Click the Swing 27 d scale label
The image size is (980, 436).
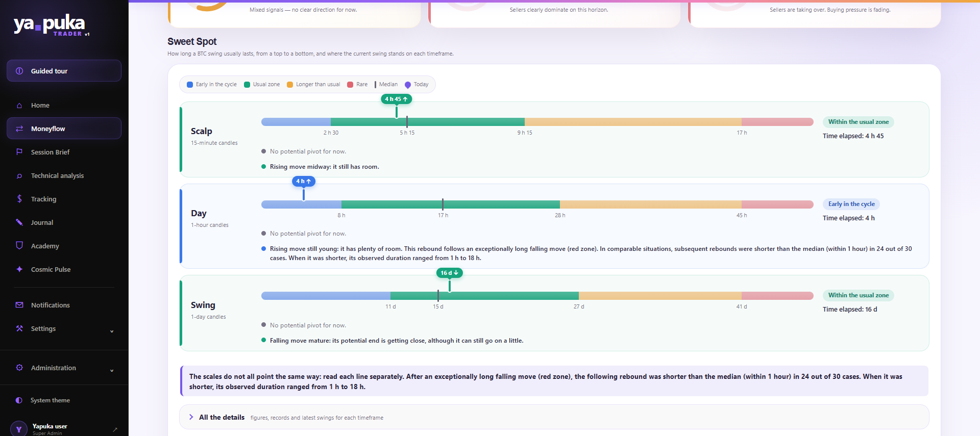pos(579,306)
